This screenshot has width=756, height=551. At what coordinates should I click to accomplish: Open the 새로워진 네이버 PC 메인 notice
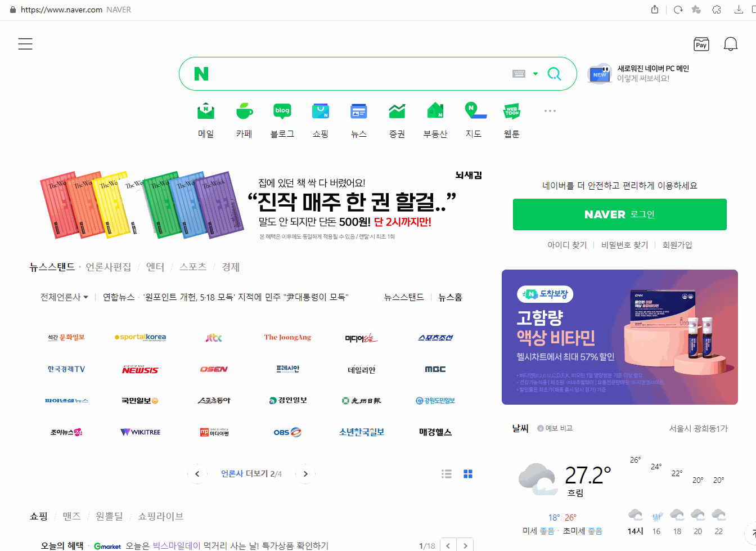point(638,74)
